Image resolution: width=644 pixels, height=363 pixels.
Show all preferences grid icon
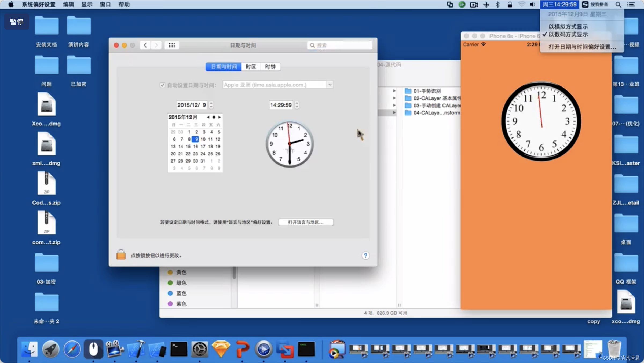coord(172,45)
